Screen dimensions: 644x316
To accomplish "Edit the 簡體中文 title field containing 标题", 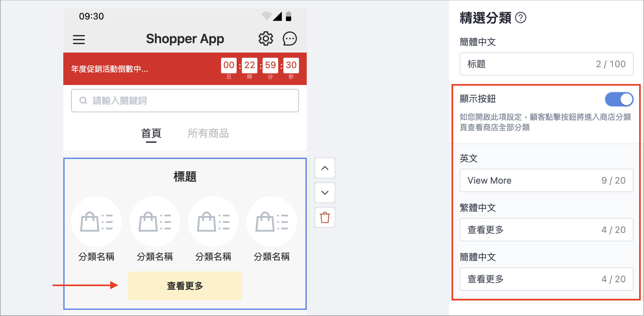I will [x=547, y=64].
